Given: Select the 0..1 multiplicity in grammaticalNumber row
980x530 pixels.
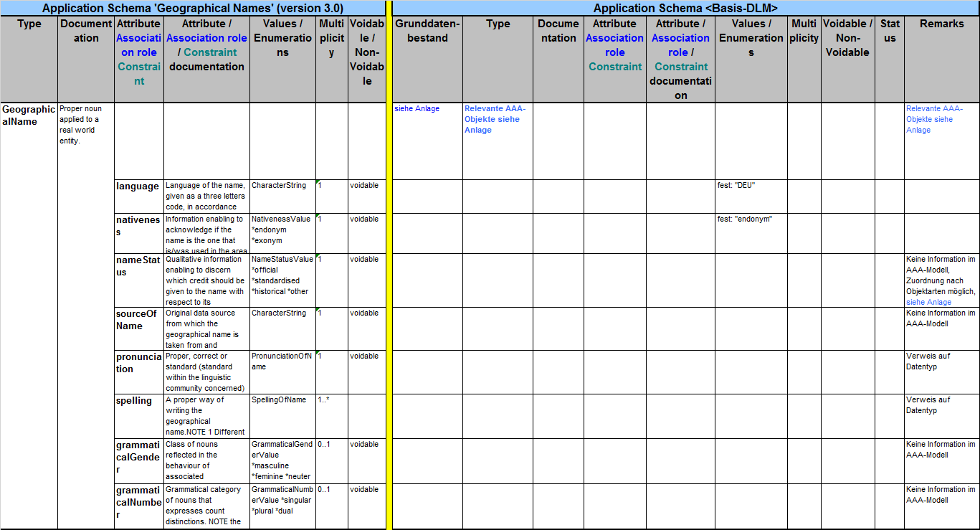Looking at the screenshot, I should (x=332, y=506).
